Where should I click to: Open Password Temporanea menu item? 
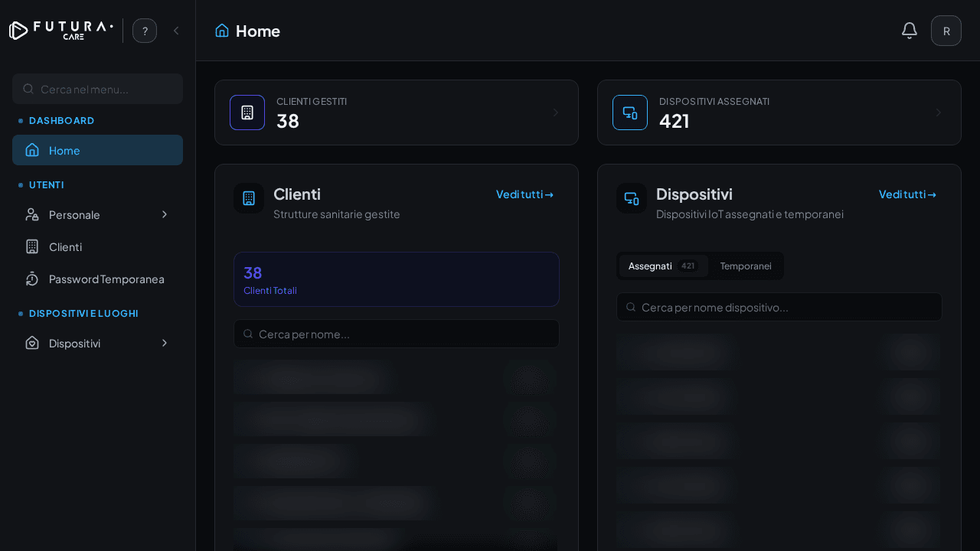pos(97,279)
